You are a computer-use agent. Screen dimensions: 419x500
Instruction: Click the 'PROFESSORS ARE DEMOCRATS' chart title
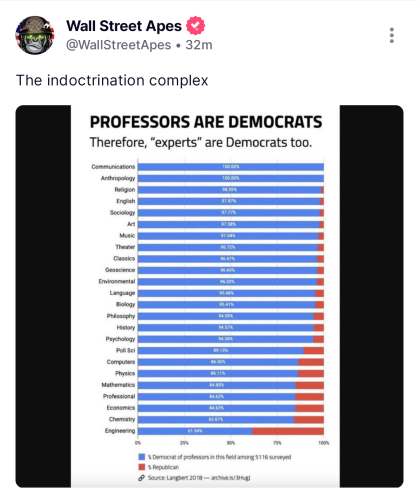206,122
